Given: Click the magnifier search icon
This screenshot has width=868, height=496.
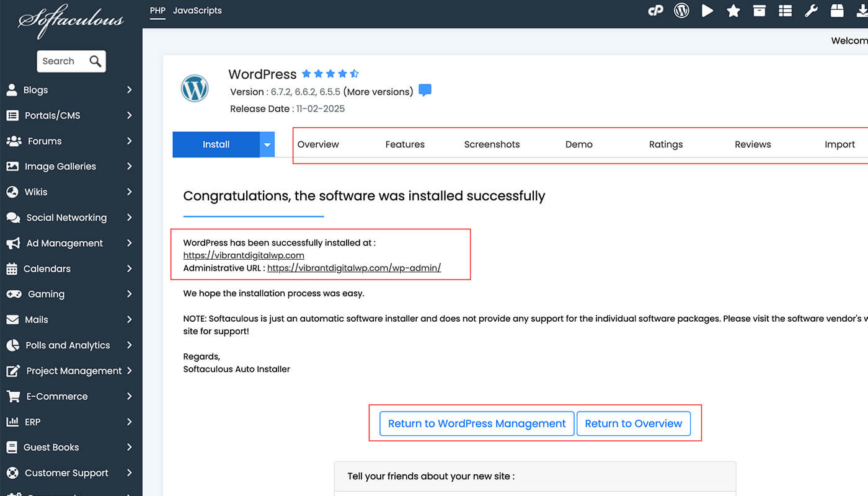Looking at the screenshot, I should (x=95, y=61).
